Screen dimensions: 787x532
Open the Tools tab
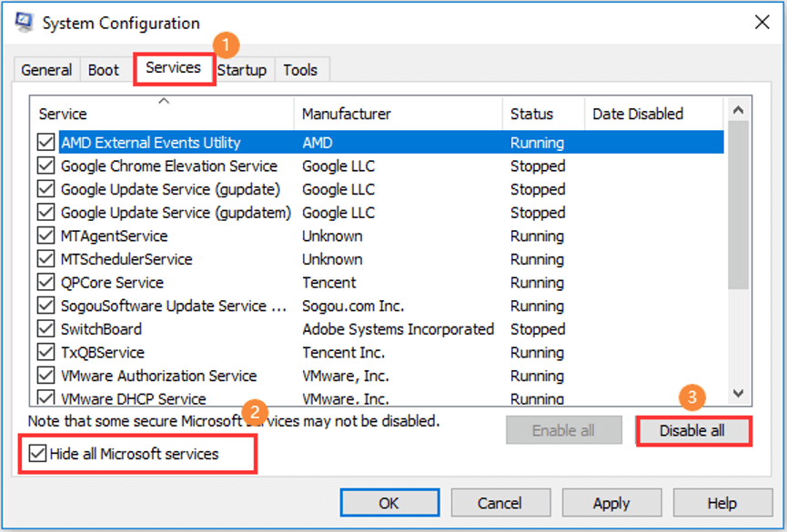point(301,69)
